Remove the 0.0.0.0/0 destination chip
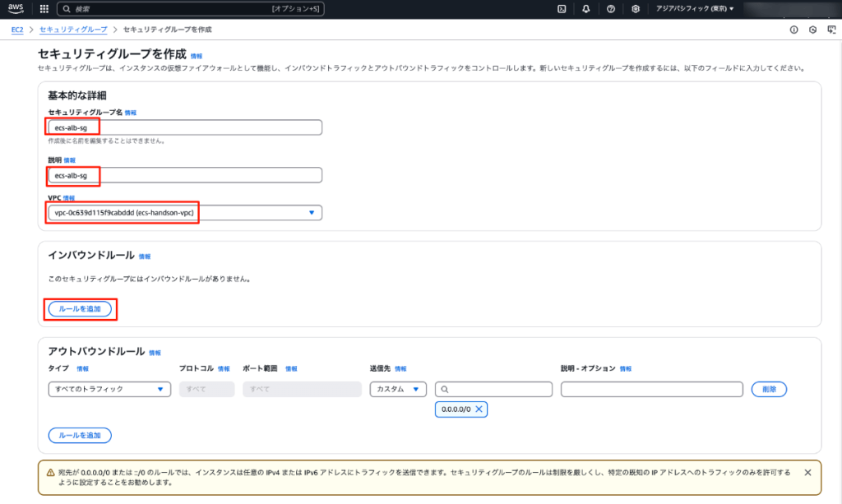The width and height of the screenshot is (842, 504). [479, 409]
